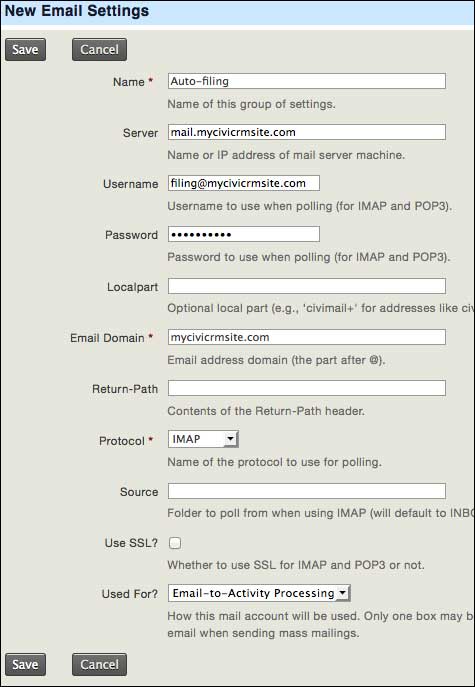This screenshot has width=475, height=687.
Task: Focus the Name field containing Auto-filing
Action: [x=307, y=81]
